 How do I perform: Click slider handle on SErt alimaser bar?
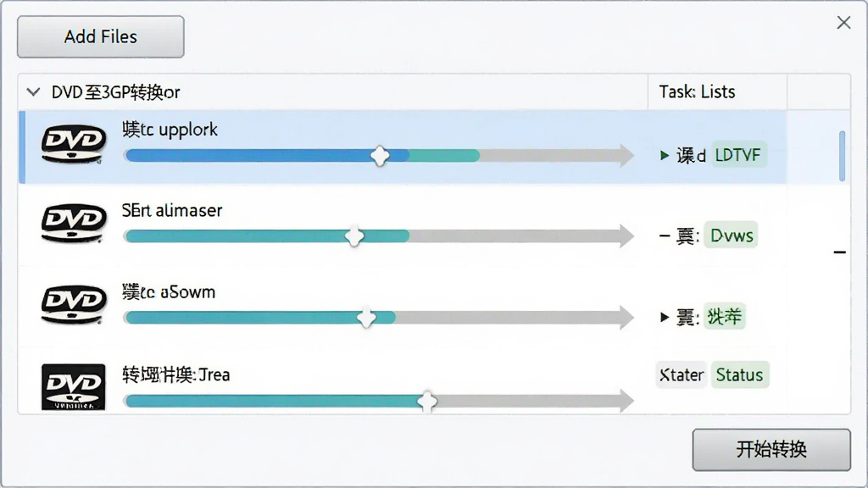click(x=354, y=236)
